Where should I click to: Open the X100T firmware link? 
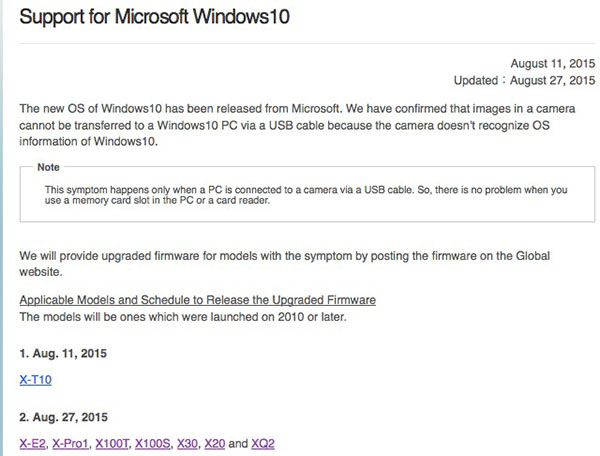[x=112, y=443]
